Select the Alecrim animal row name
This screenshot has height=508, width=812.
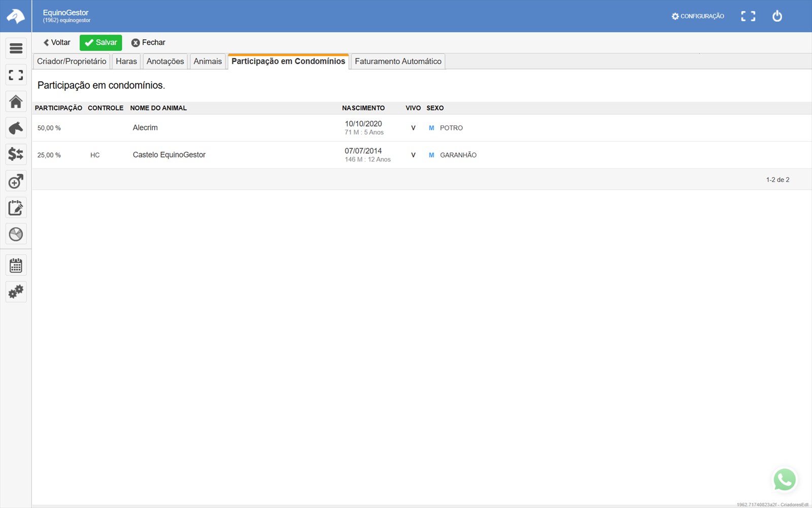click(x=145, y=128)
